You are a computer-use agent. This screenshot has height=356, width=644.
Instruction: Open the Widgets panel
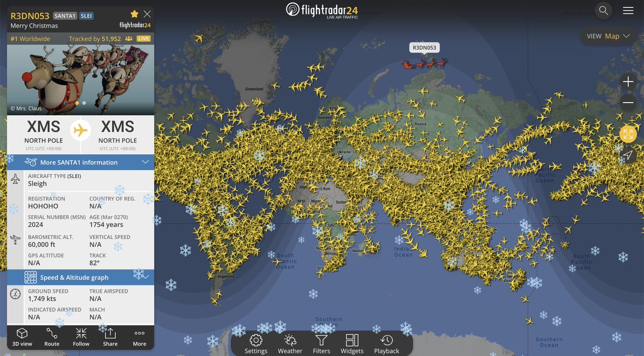[352, 344]
